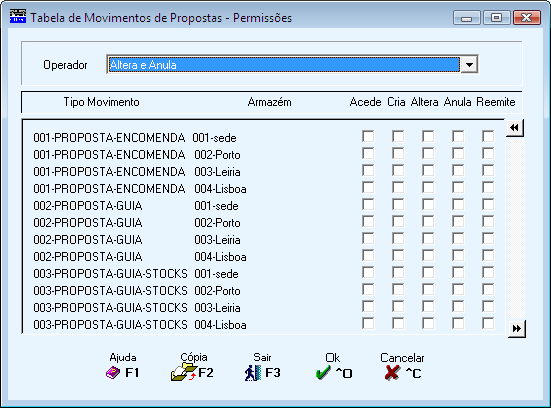Image resolution: width=551 pixels, height=408 pixels.
Task: Maximize the Permissões window
Action: (496, 17)
